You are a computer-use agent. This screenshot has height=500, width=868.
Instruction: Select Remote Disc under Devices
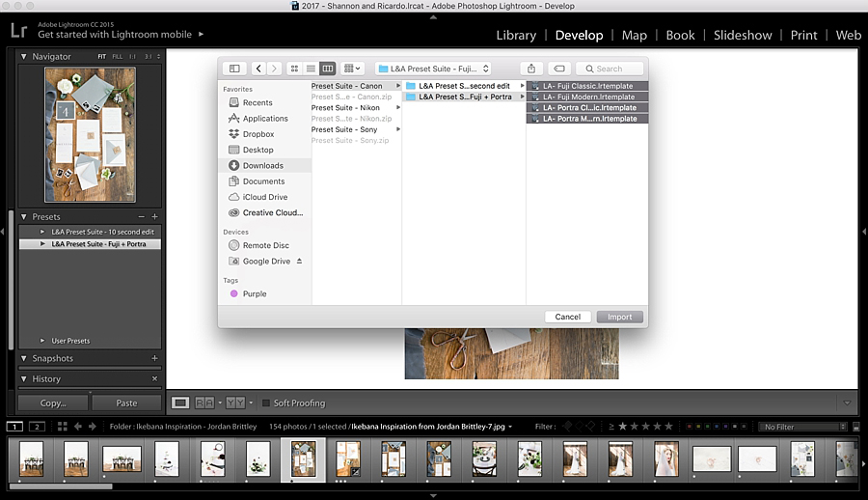[x=266, y=245]
